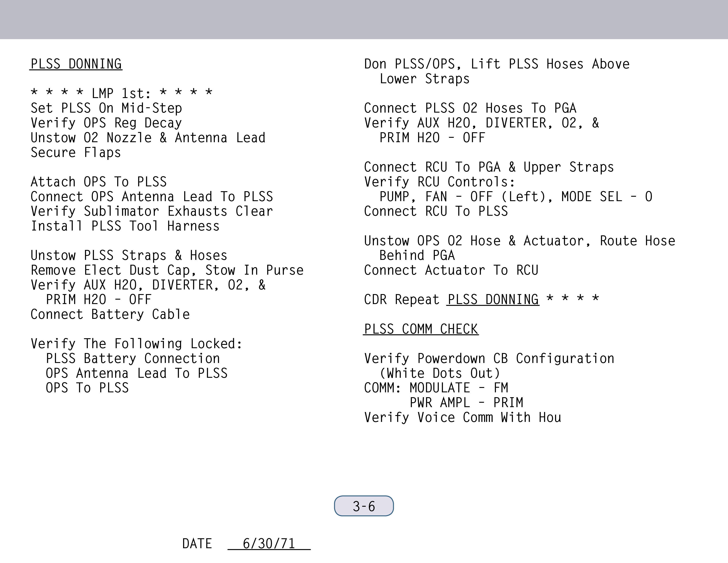Click the Connect Battery Cable step
This screenshot has height=563, width=728.
point(110,315)
